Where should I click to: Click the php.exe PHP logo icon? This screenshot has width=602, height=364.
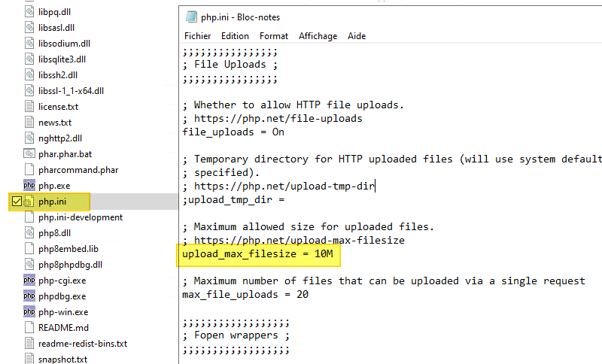pyautogui.click(x=29, y=186)
